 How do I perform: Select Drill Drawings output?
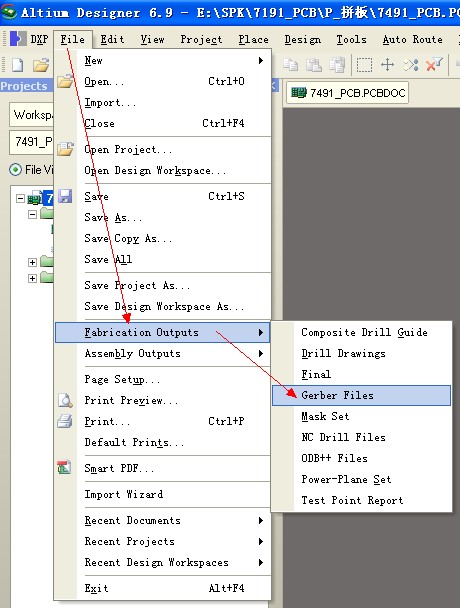pyautogui.click(x=361, y=353)
